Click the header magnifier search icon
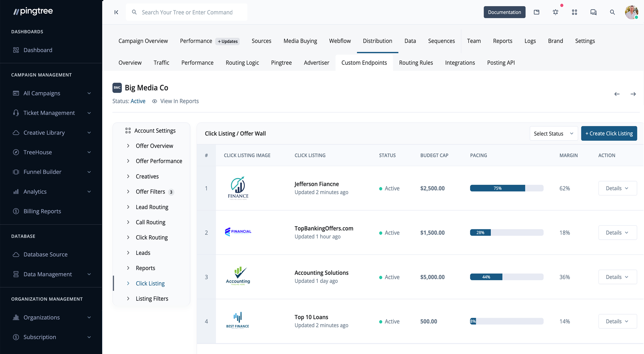Image resolution: width=644 pixels, height=354 pixels. 612,12
